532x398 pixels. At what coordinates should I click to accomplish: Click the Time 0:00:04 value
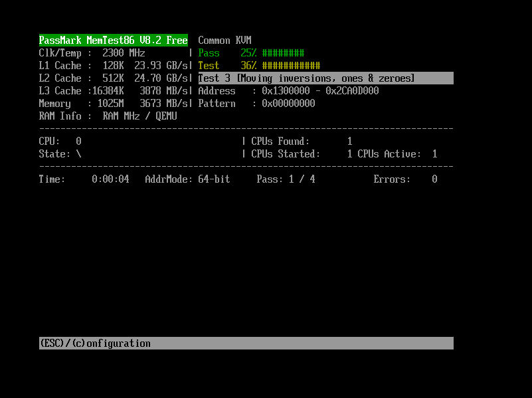pos(111,179)
